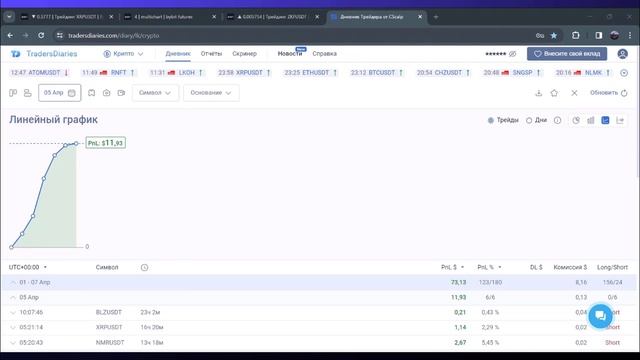Image resolution: width=640 pixels, height=360 pixels.
Task: Open the browser tab search dropdown
Action: (x=9, y=17)
